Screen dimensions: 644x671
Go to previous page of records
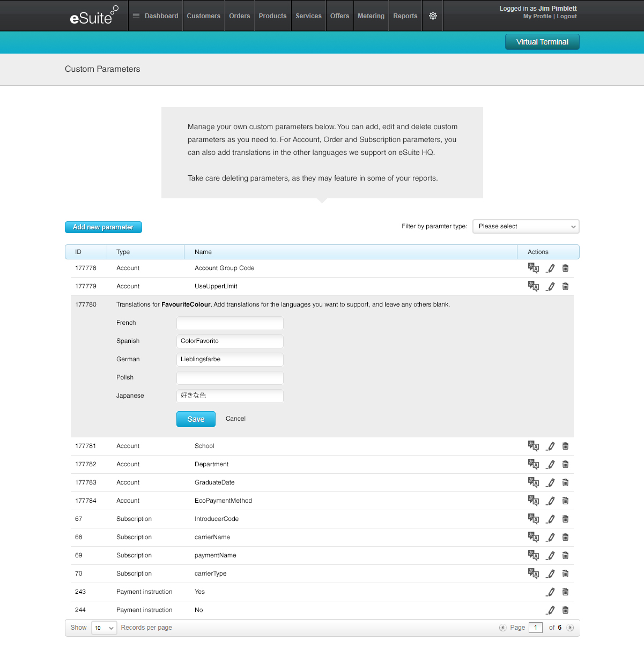(502, 628)
